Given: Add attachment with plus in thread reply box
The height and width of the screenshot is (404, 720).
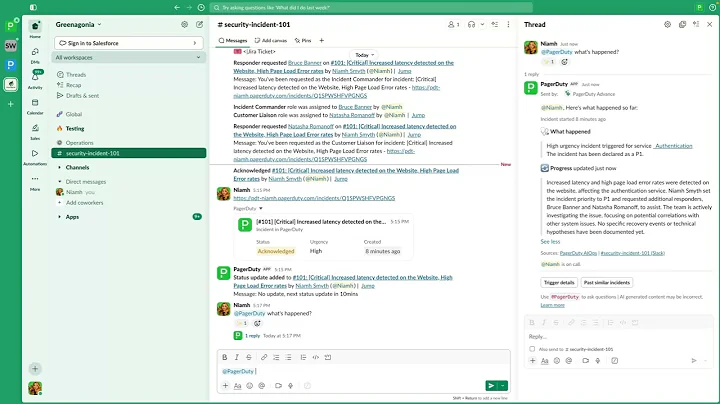Looking at the screenshot, I should click(532, 361).
